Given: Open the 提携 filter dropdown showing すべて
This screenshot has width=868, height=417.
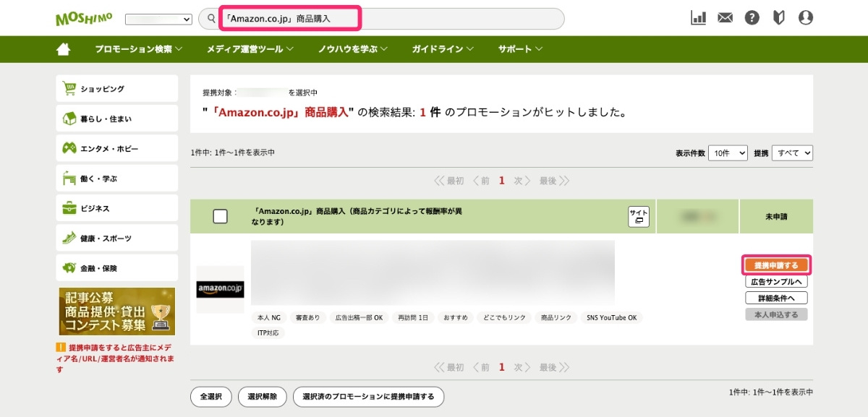Looking at the screenshot, I should coord(792,152).
